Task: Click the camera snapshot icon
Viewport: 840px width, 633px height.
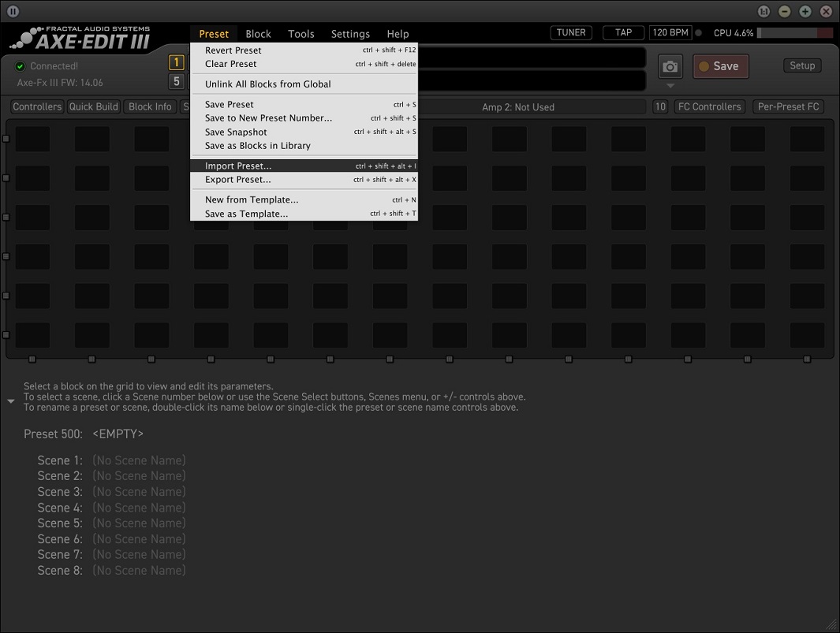Action: [670, 66]
